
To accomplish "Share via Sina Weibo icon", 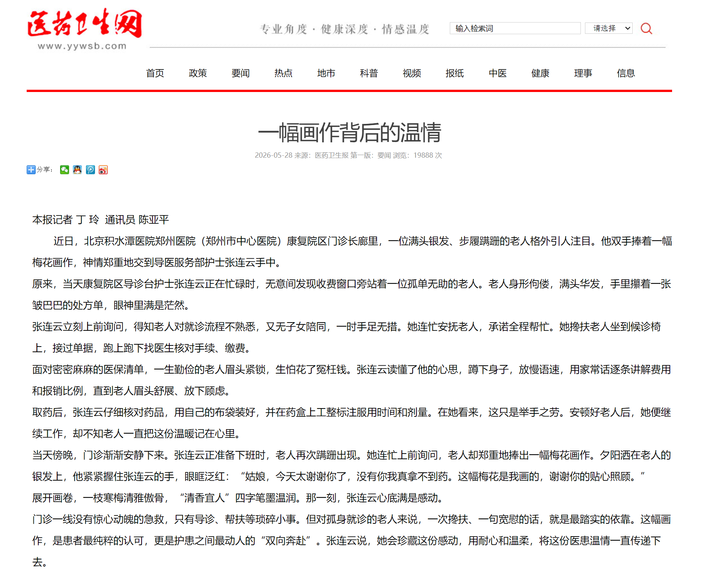I will pyautogui.click(x=103, y=170).
